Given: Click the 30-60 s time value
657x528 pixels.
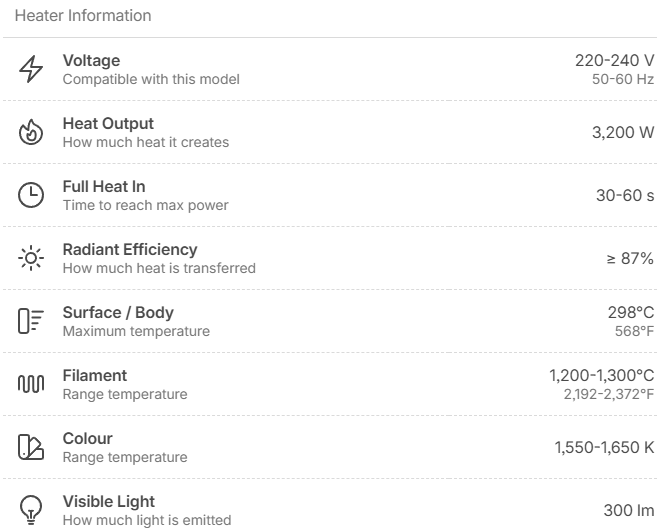Looking at the screenshot, I should pos(625,195).
